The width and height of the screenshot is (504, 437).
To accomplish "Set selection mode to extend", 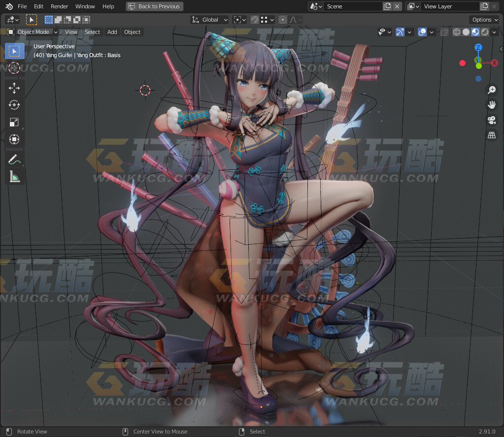I will [x=58, y=20].
